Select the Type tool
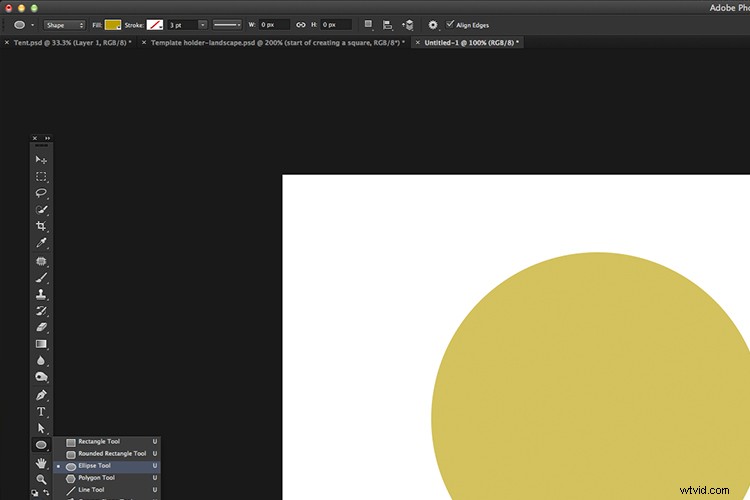This screenshot has height=500, width=750. pos(41,411)
